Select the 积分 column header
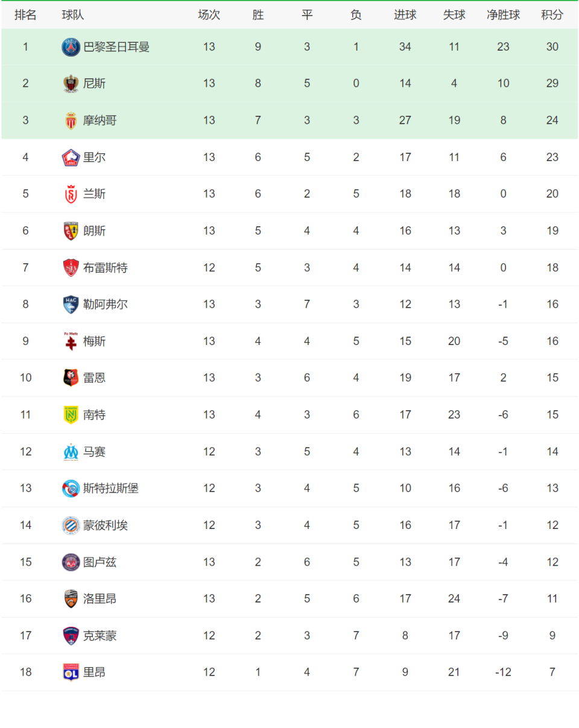This screenshot has width=579, height=728. point(552,15)
